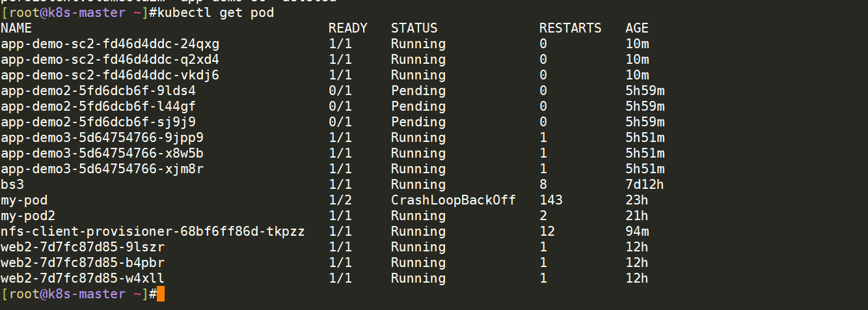Image resolution: width=868 pixels, height=310 pixels.
Task: Click the RESTARTS column header
Action: click(571, 29)
